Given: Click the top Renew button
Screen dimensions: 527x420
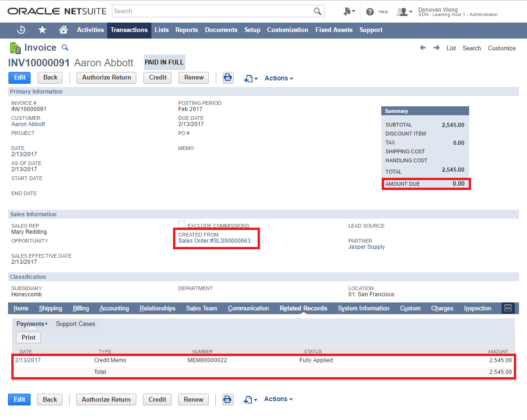Looking at the screenshot, I should (194, 78).
